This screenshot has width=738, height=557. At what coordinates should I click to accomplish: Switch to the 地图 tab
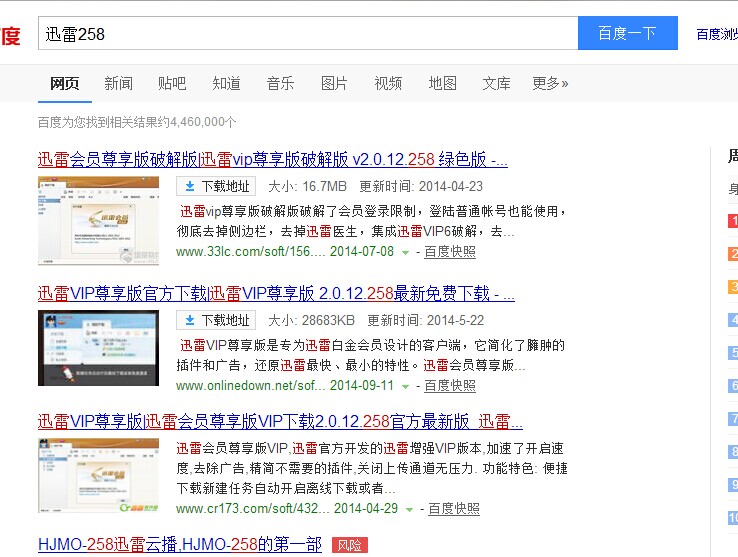coord(442,84)
